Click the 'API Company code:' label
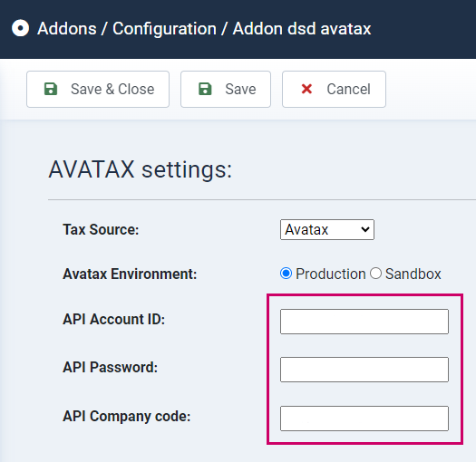 (x=127, y=416)
